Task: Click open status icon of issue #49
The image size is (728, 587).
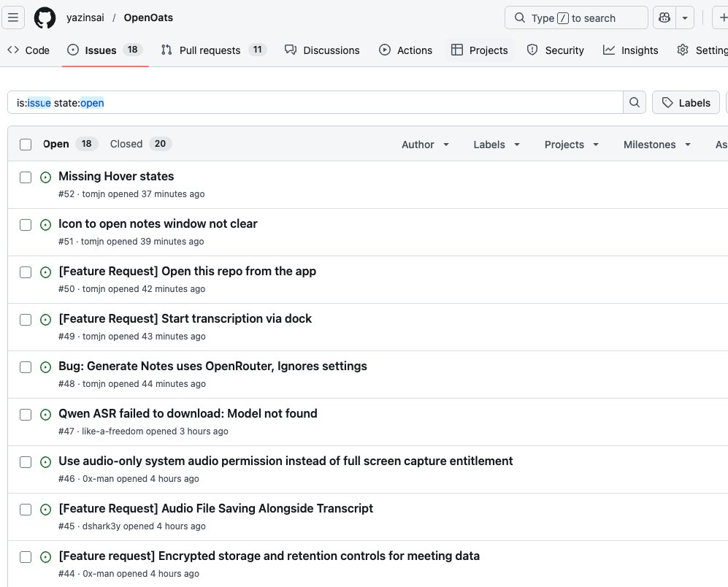Action: pyautogui.click(x=45, y=320)
